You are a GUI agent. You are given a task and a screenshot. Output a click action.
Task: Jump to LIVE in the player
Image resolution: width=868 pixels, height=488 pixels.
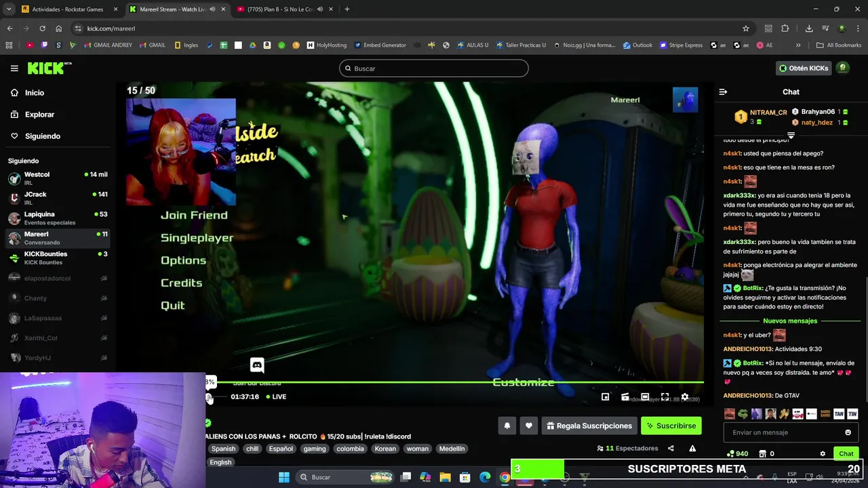click(x=277, y=397)
